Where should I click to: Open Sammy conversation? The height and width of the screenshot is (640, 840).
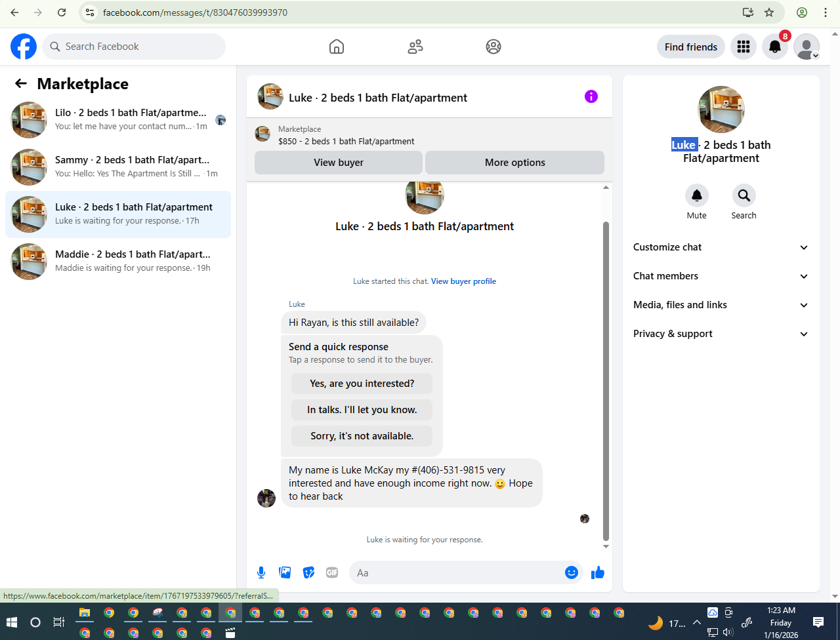click(x=118, y=167)
